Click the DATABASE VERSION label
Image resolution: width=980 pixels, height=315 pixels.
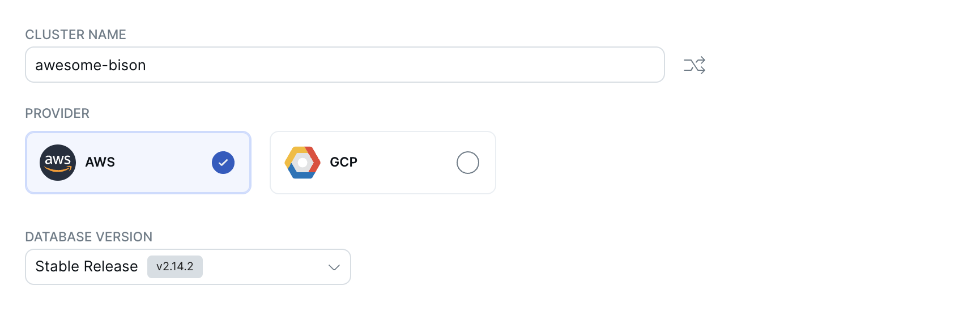pos(89,237)
